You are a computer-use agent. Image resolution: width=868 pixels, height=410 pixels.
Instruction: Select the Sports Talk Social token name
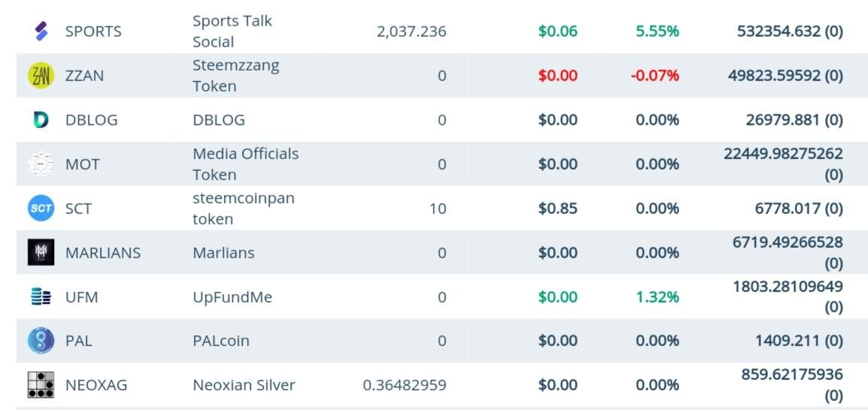coord(232,32)
